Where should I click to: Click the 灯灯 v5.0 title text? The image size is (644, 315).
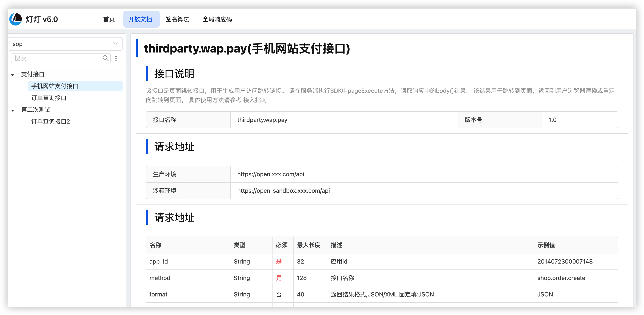[42, 19]
